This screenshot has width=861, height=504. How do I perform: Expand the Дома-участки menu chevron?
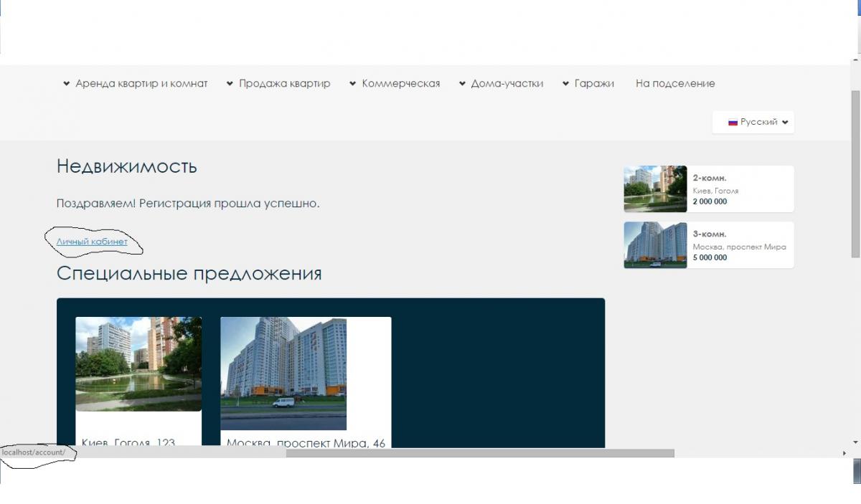[x=462, y=84]
